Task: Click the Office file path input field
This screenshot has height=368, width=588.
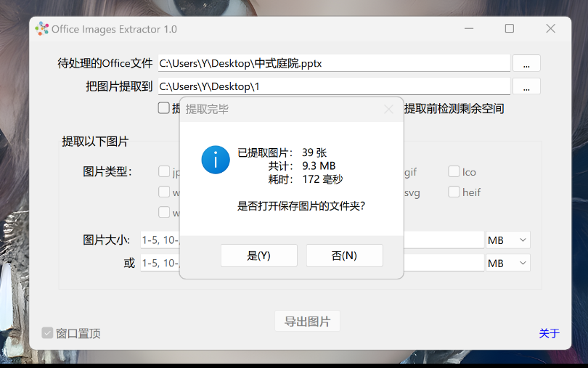Action: pos(334,63)
